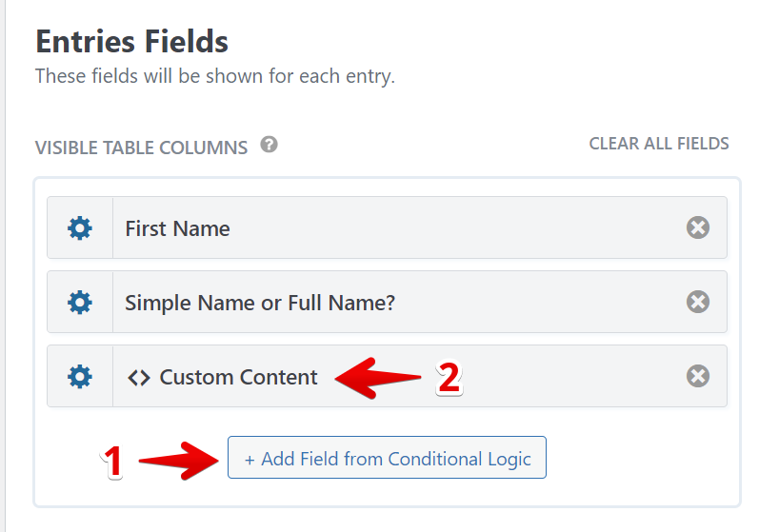Image resolution: width=759 pixels, height=532 pixels.
Task: Remove the Custom Content field
Action: pos(698,377)
